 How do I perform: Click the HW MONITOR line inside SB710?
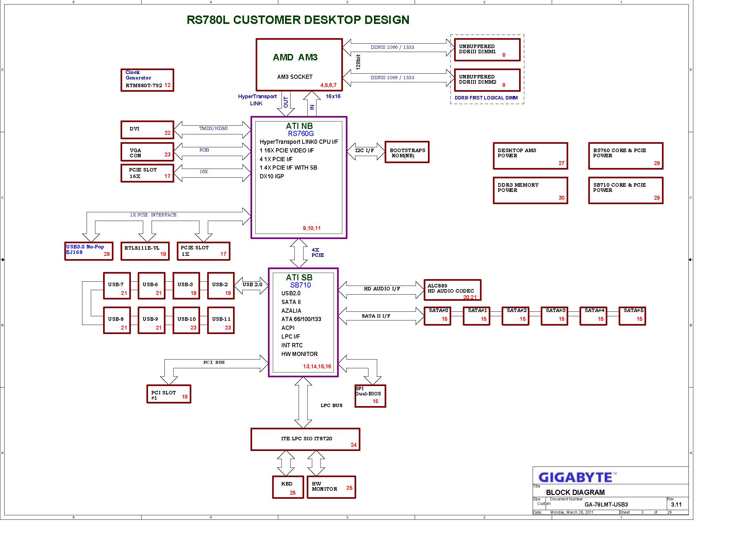(299, 354)
